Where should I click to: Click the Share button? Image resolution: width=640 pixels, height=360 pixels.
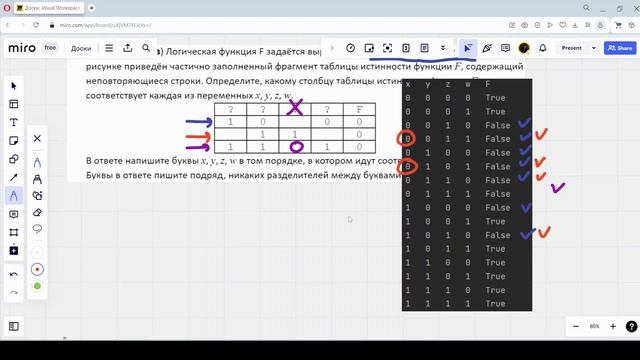click(620, 48)
